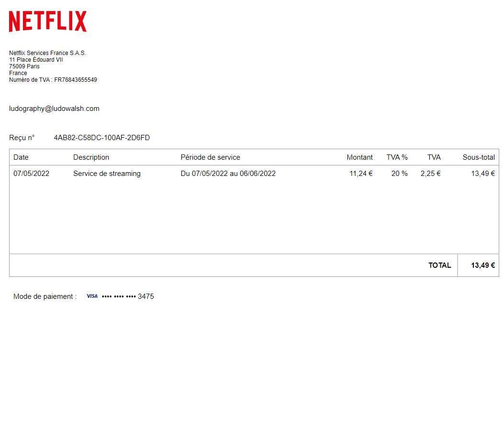The width and height of the screenshot is (504, 438).
Task: Click the email ludography@ludowalsh.com
Action: (54, 109)
